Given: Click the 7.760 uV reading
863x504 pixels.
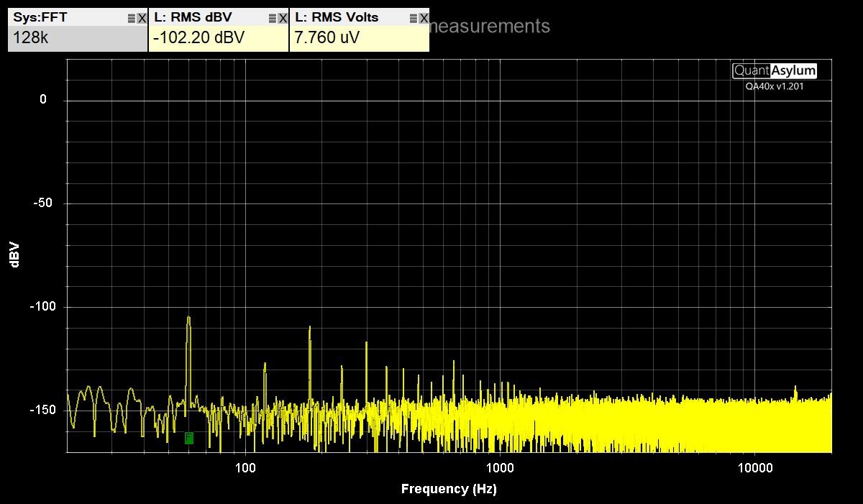Looking at the screenshot, I should point(327,38).
